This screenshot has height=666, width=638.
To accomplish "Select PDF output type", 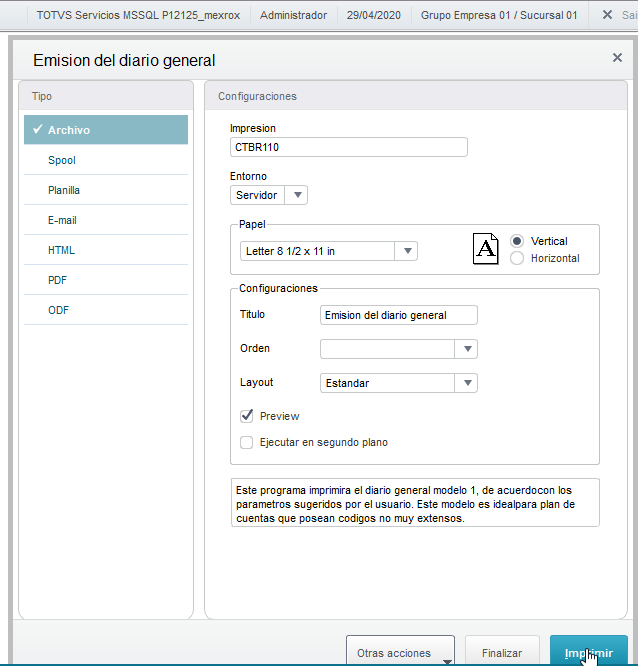I will pos(106,280).
